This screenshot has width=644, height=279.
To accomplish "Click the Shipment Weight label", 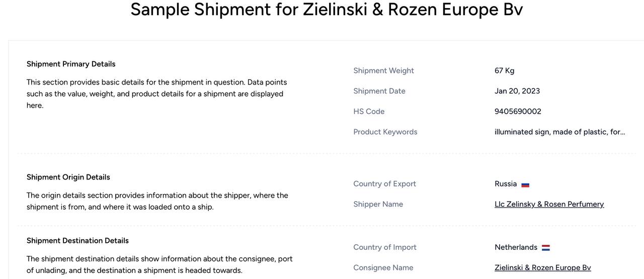I will point(384,70).
